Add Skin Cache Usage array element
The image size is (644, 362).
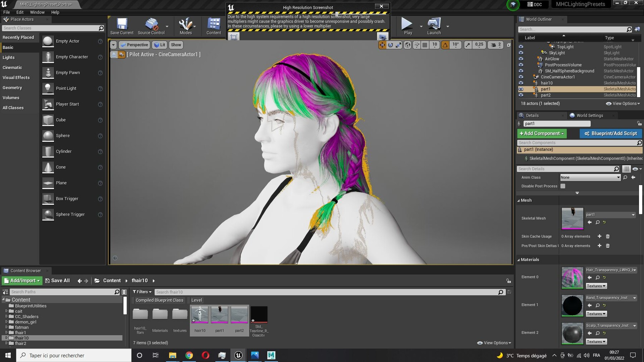point(600,236)
